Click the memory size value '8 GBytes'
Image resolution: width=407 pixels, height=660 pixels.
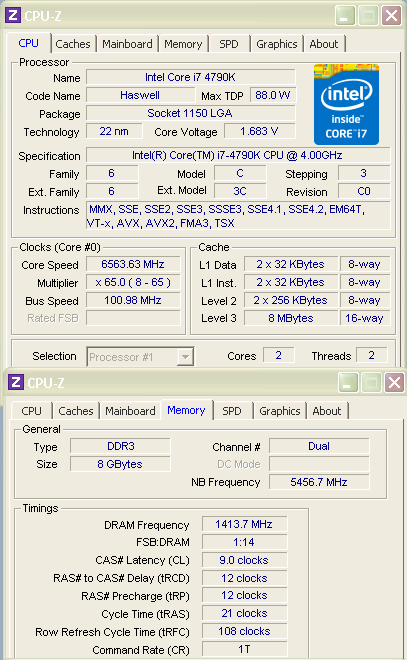(120, 464)
